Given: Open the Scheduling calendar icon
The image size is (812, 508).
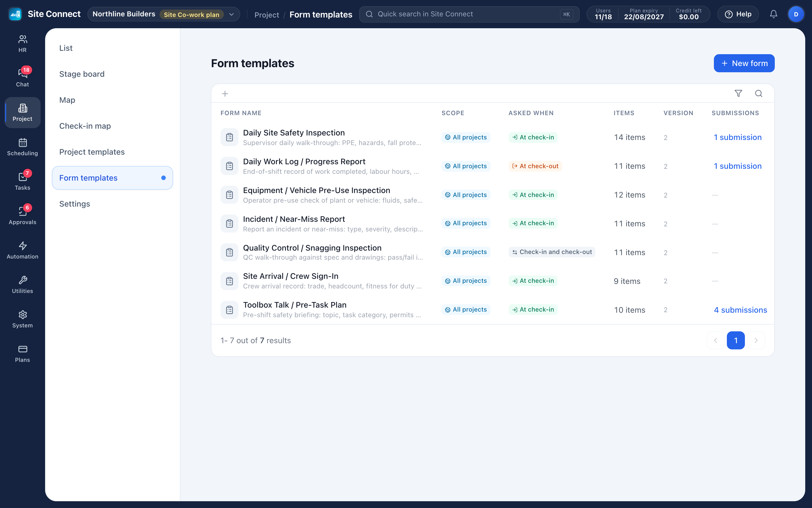Looking at the screenshot, I should click(23, 147).
